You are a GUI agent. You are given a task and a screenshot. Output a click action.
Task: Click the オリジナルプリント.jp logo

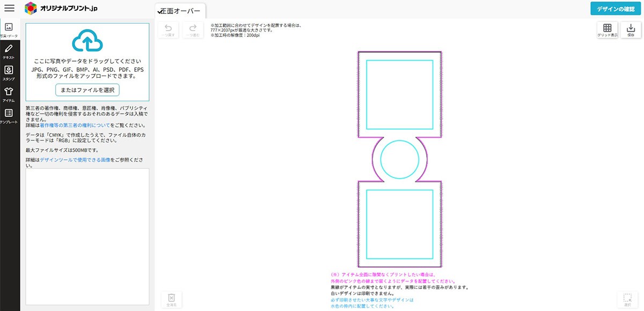coord(61,8)
